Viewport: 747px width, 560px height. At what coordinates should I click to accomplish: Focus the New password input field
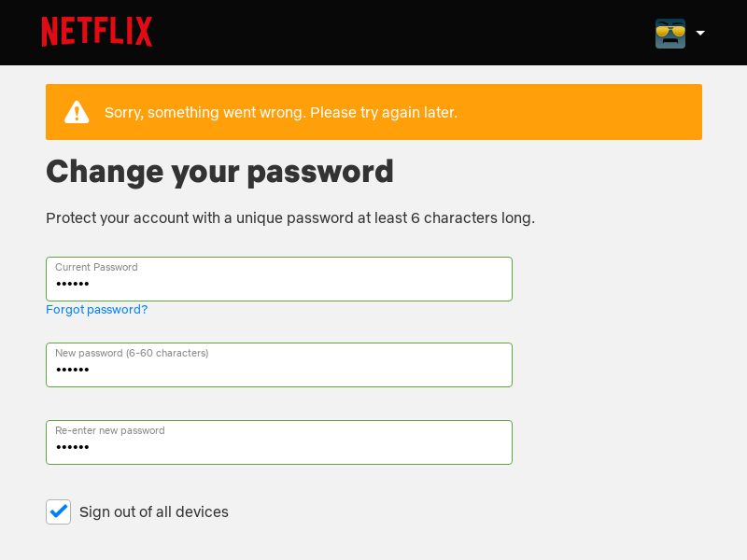pyautogui.click(x=279, y=365)
